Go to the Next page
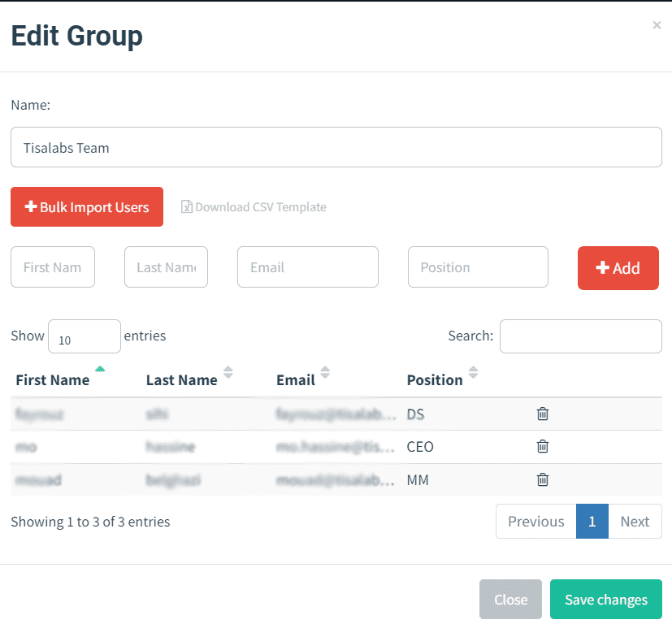 click(x=635, y=521)
